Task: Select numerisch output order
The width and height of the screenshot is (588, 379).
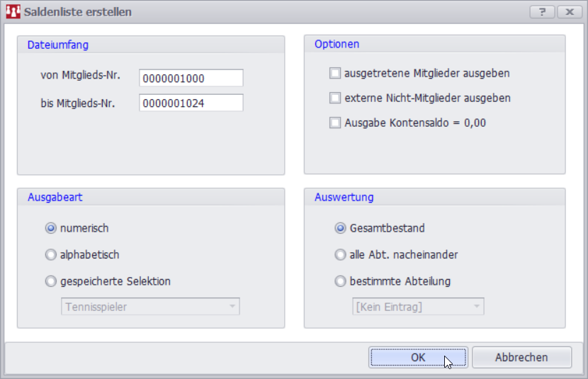Action: tap(51, 228)
